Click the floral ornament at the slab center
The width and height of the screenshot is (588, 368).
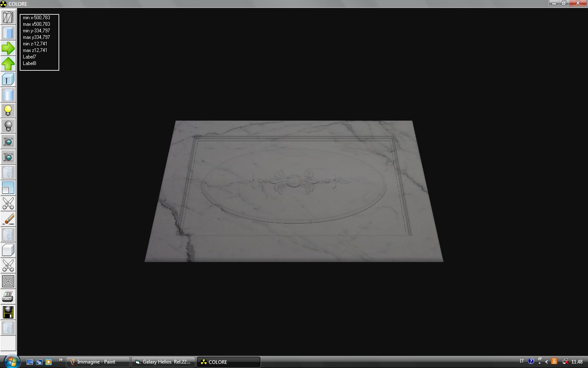point(294,181)
